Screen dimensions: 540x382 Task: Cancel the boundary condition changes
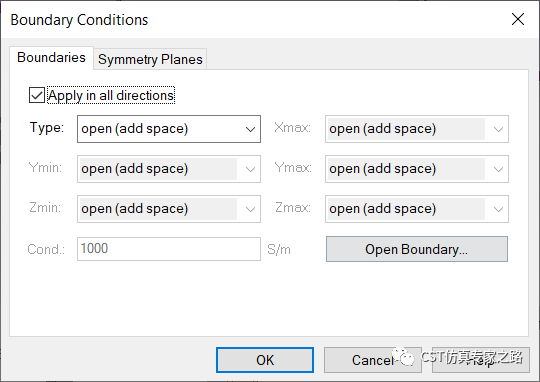pyautogui.click(x=373, y=360)
